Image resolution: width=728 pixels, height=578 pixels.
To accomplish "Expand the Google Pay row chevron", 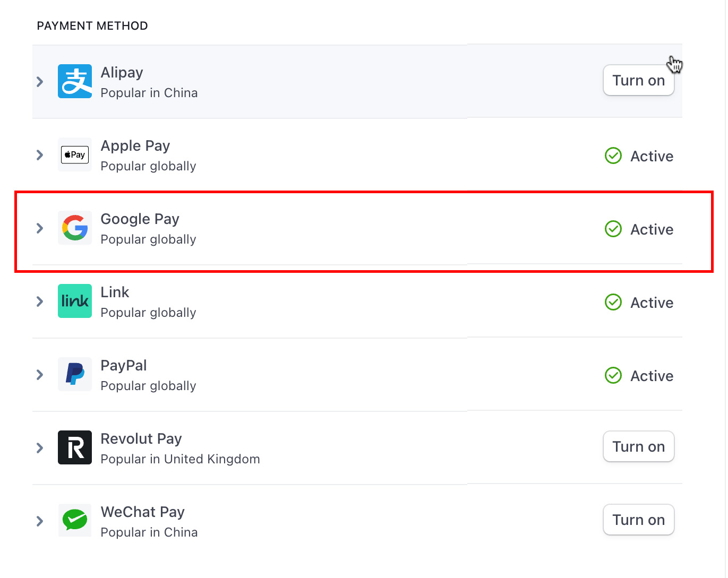I will click(x=40, y=228).
